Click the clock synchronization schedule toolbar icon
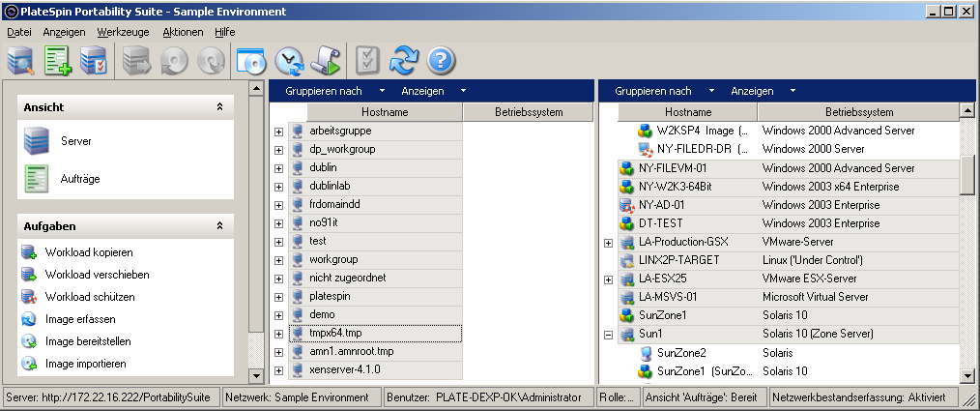Image resolution: width=980 pixels, height=411 pixels. point(289,61)
